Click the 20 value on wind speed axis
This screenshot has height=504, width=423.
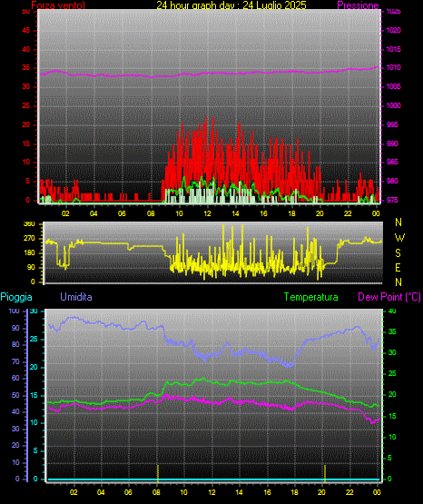tap(25, 124)
